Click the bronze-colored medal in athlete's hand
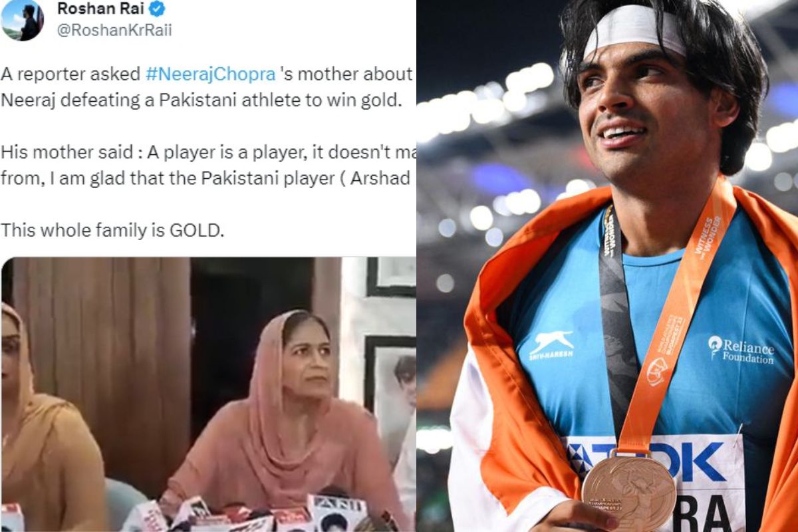Viewport: 798px width, 532px height. pyautogui.click(x=628, y=492)
